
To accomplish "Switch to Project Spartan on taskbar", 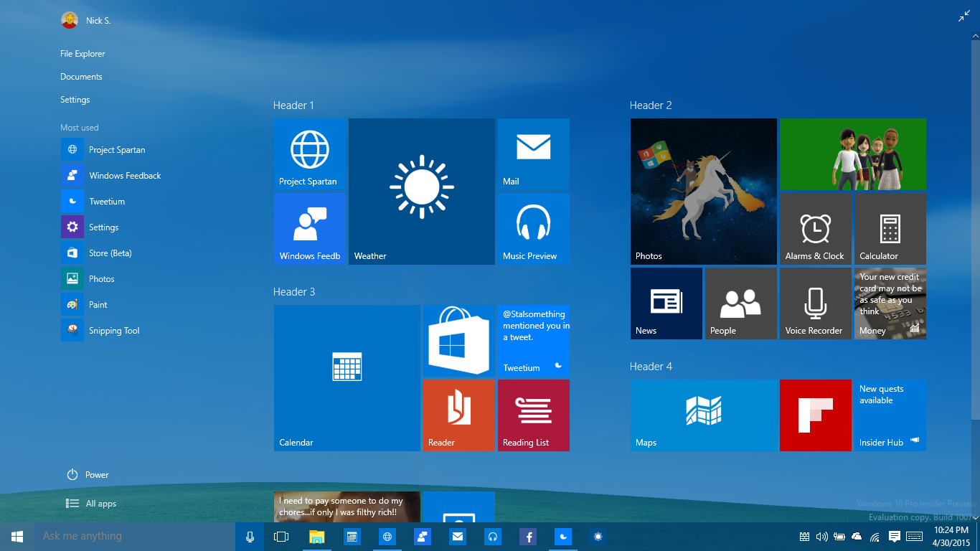I will [387, 536].
